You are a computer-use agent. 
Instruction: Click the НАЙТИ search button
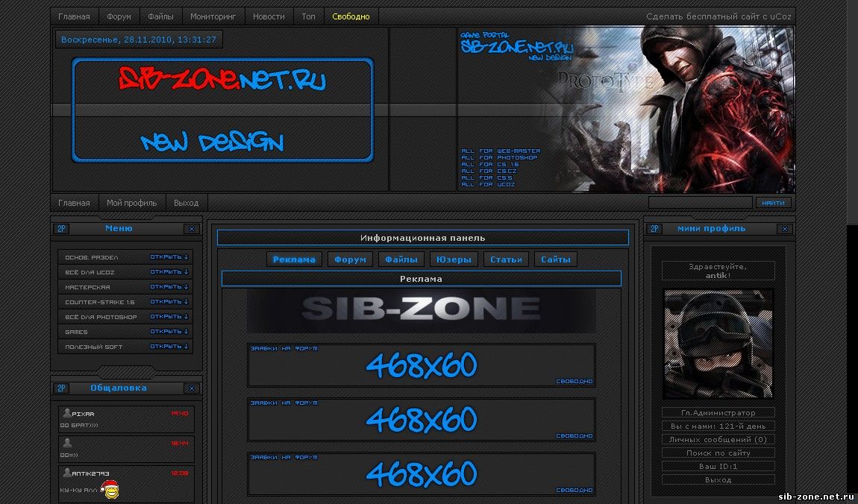(x=773, y=203)
